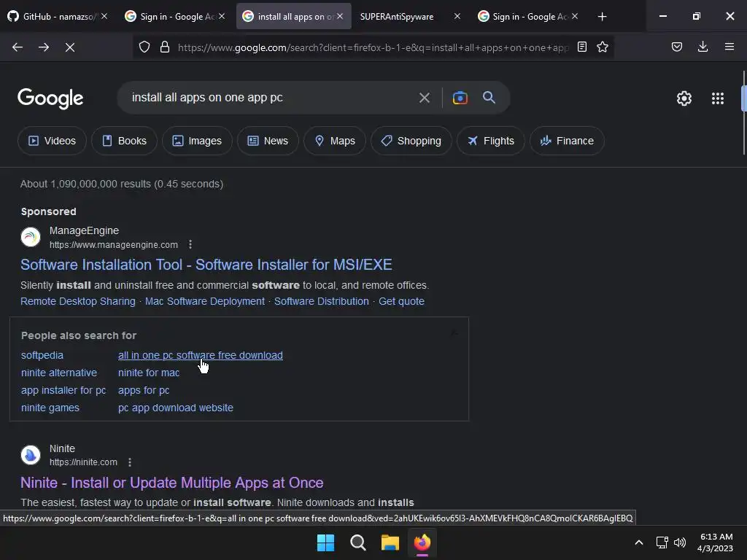747x560 pixels.
Task: Go to the Google homepage logo
Action: 50,98
